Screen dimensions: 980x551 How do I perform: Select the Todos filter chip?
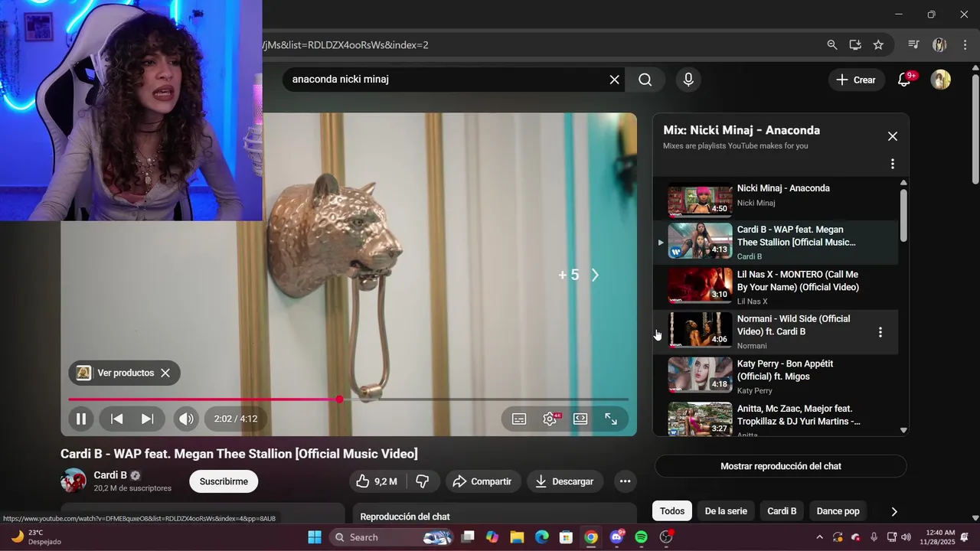[x=672, y=511]
